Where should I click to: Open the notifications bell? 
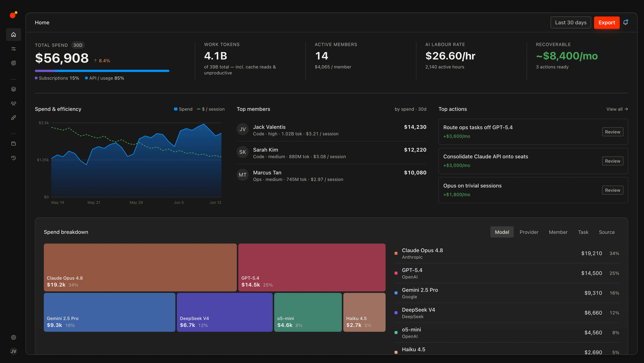pyautogui.click(x=625, y=23)
